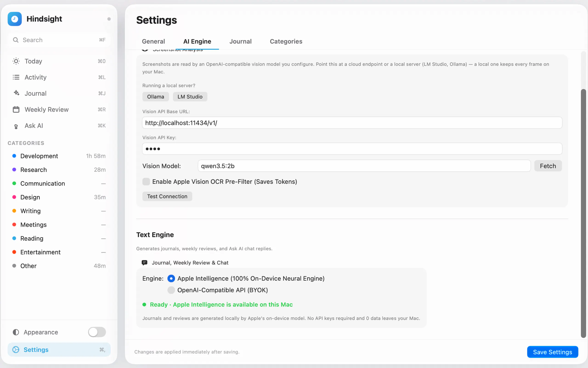Click the chat bubble icon beside Journal, Weekly Review & Chat
Viewport: 588px width, 368px height.
pos(144,263)
